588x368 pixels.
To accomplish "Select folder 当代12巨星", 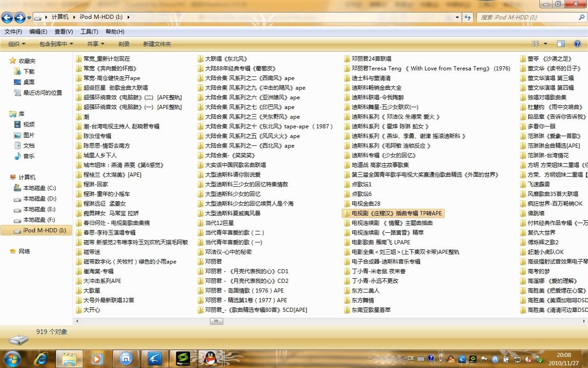I will [x=216, y=223].
